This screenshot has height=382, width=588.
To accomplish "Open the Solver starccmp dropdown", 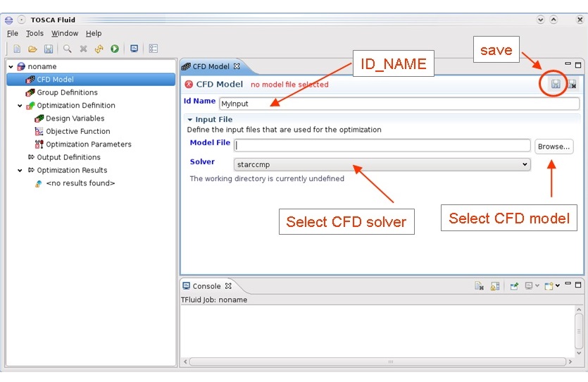I will click(382, 164).
